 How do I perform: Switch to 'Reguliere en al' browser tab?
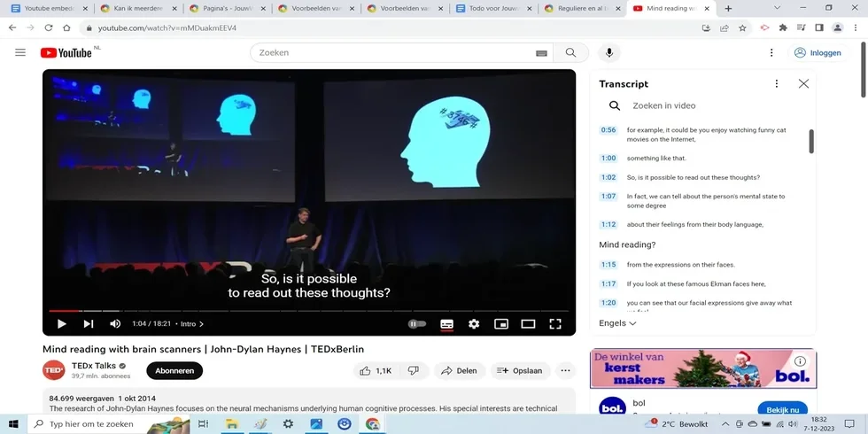point(581,8)
